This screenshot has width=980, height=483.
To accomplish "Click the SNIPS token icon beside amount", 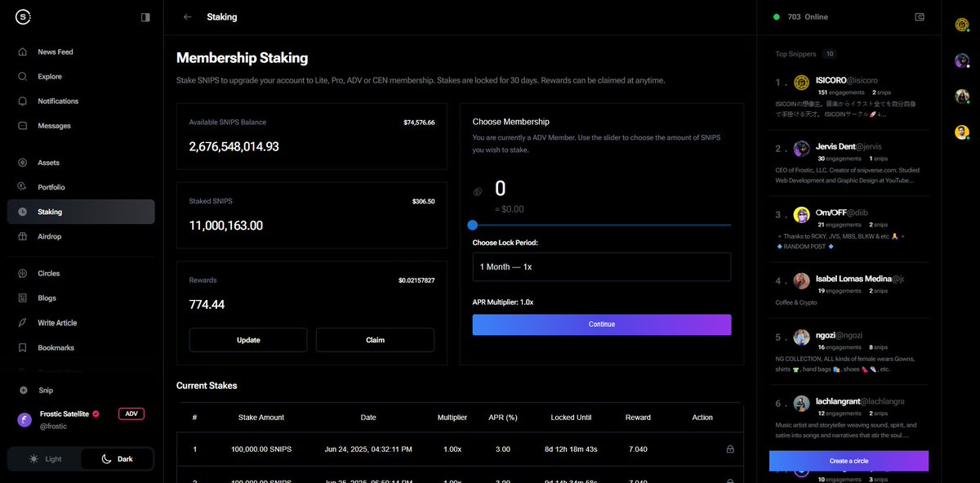I will [x=478, y=192].
